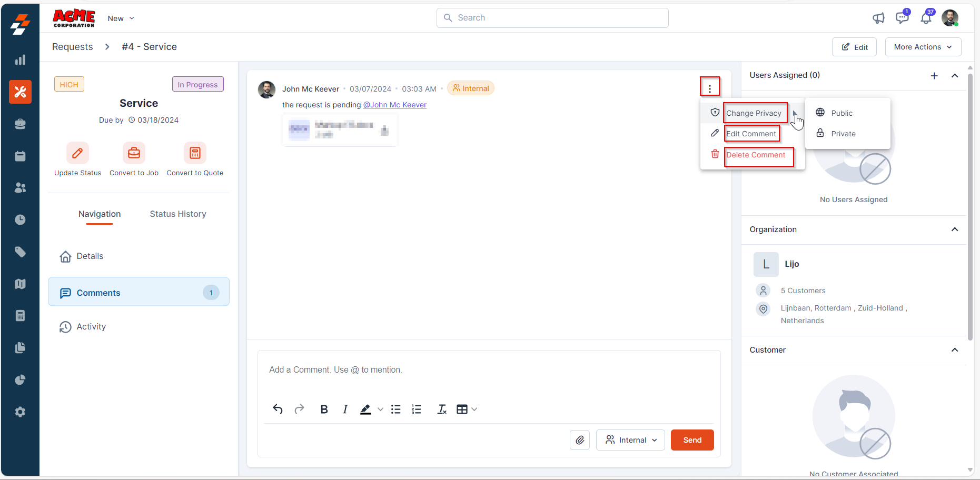980x480 pixels.
Task: Select the Navigation tab
Action: coord(100,214)
